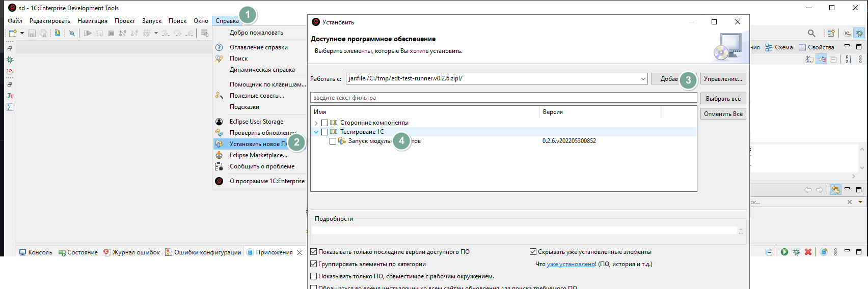This screenshot has height=289, width=868.
Task: Click the Отменить Всё button
Action: (x=723, y=114)
